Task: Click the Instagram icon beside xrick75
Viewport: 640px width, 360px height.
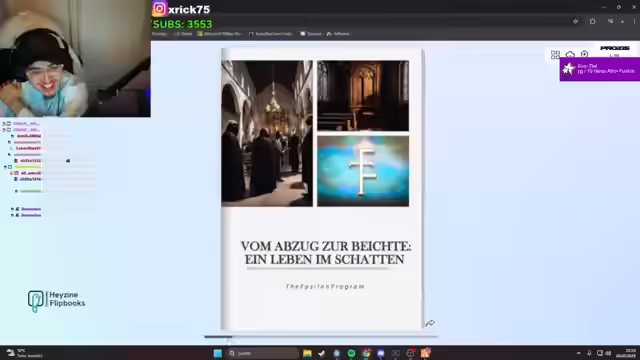Action: pyautogui.click(x=160, y=9)
